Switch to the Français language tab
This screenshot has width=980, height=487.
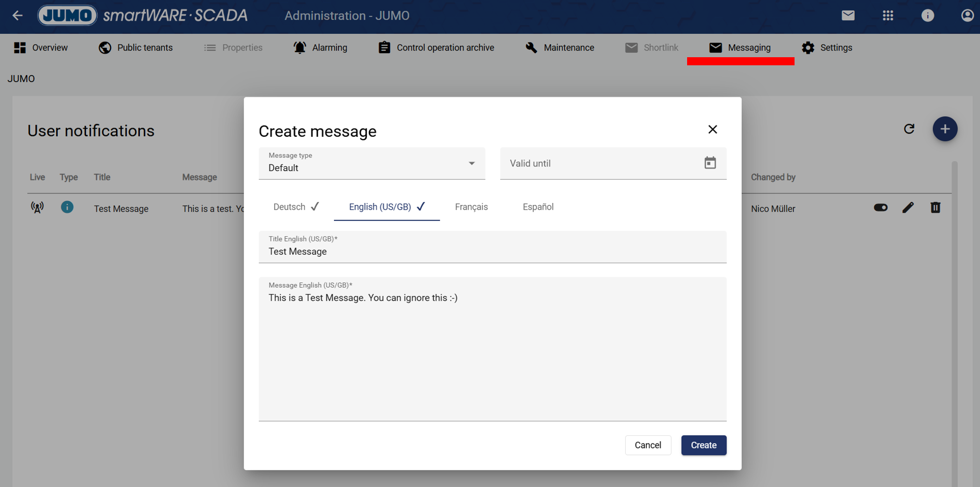coord(471,207)
